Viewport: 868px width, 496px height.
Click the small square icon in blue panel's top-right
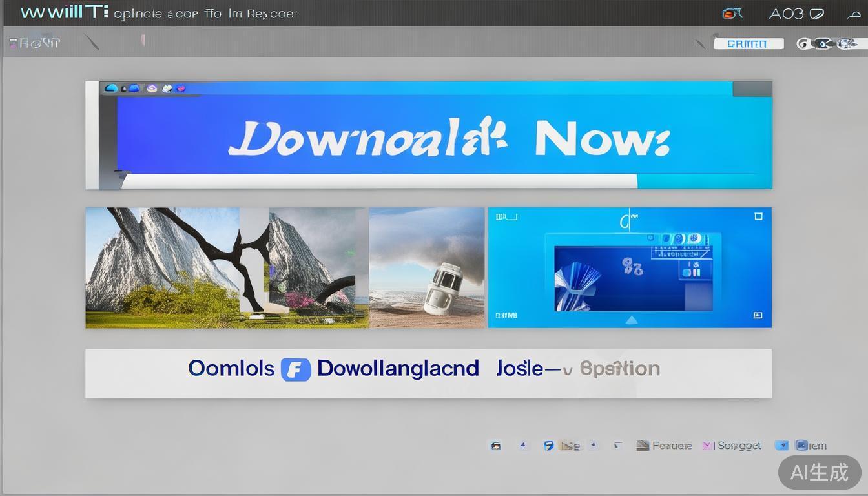pos(758,216)
